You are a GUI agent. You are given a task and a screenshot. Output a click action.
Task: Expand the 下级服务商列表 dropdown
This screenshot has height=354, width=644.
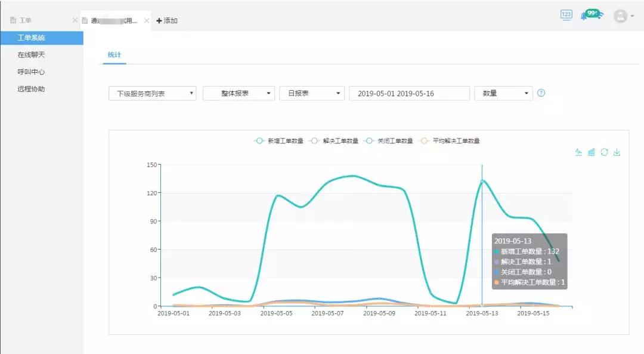point(153,93)
